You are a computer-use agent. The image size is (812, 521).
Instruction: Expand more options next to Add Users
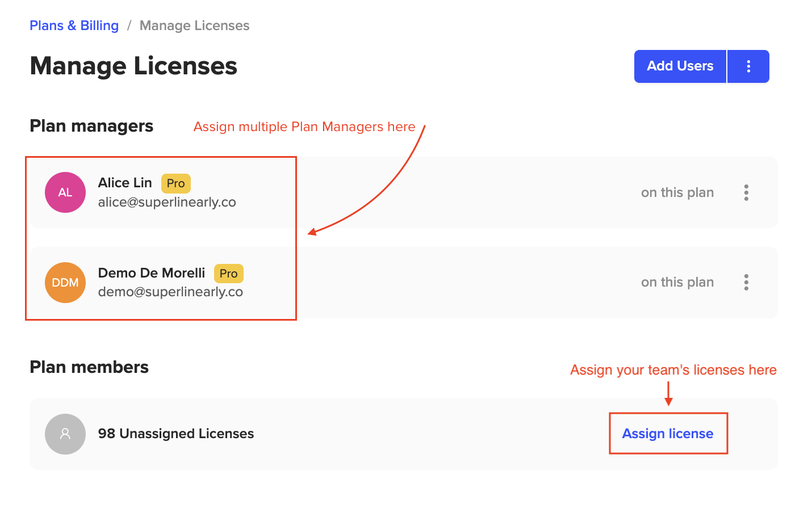748,66
